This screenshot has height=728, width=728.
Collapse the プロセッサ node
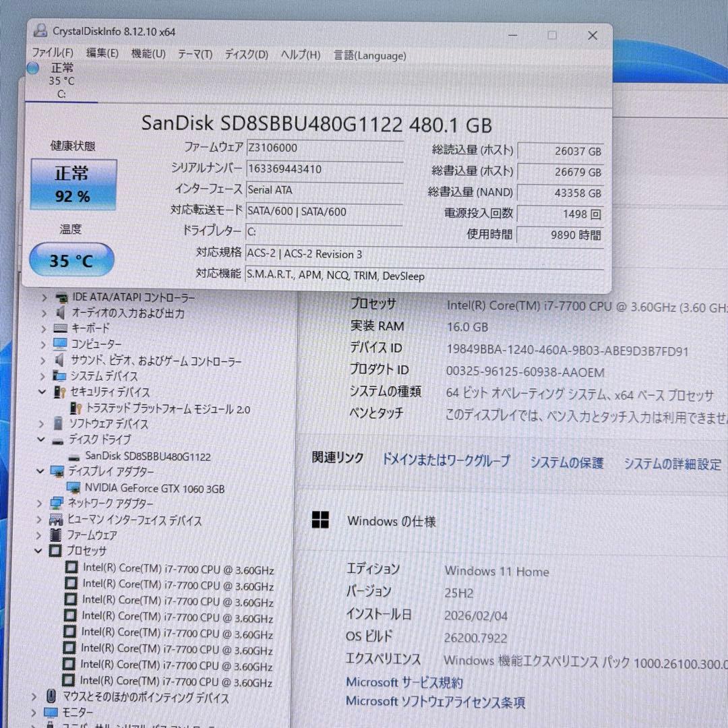tap(38, 551)
